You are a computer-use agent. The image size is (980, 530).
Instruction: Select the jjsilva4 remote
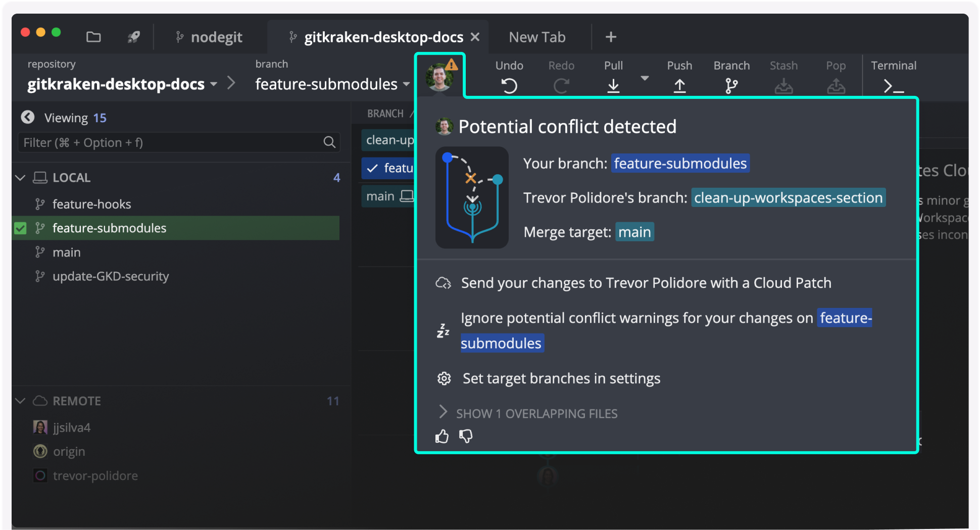(x=71, y=428)
